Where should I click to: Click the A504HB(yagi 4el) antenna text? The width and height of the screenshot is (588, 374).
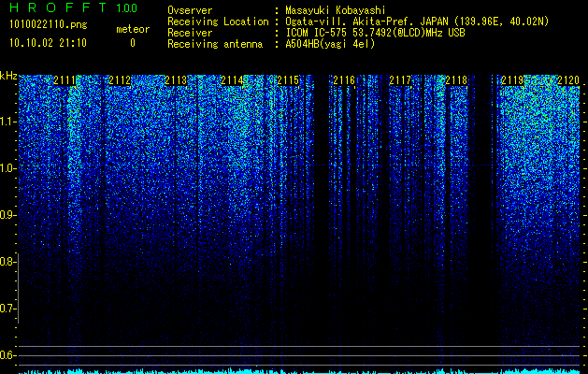(x=330, y=44)
